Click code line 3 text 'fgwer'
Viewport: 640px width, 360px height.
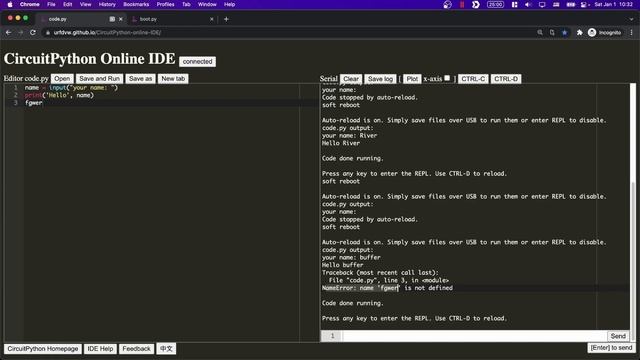point(33,103)
